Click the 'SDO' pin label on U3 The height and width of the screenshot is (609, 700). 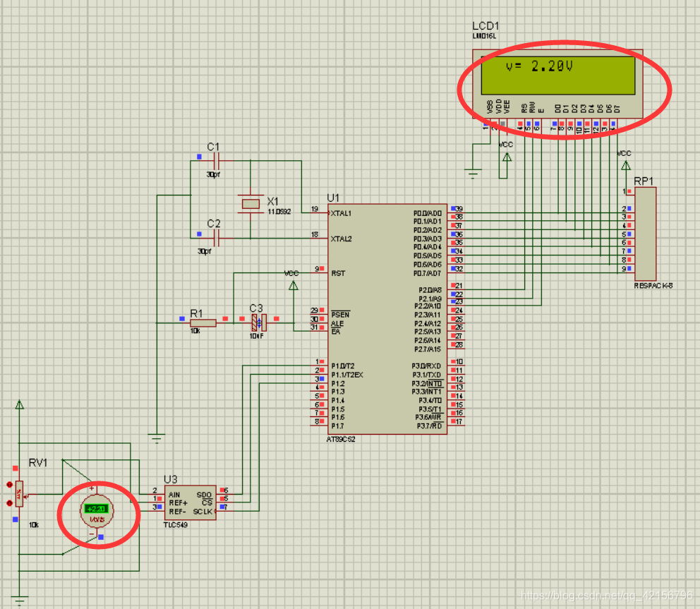204,495
